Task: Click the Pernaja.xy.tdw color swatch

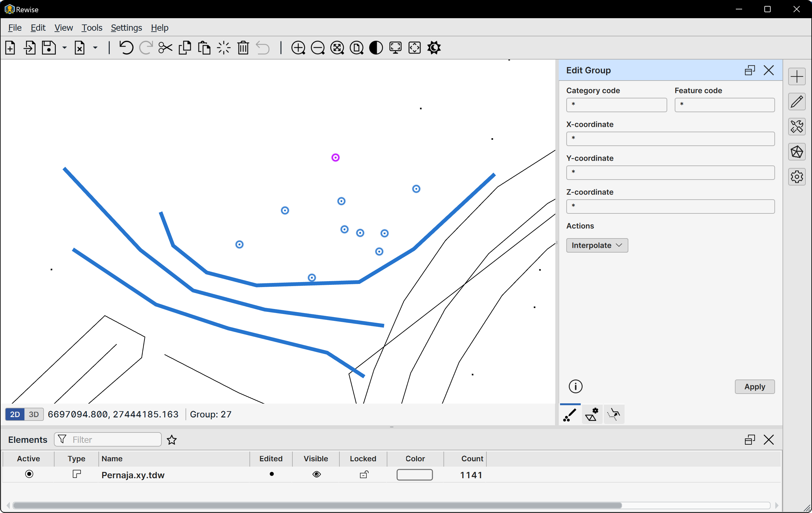Action: 414,474
